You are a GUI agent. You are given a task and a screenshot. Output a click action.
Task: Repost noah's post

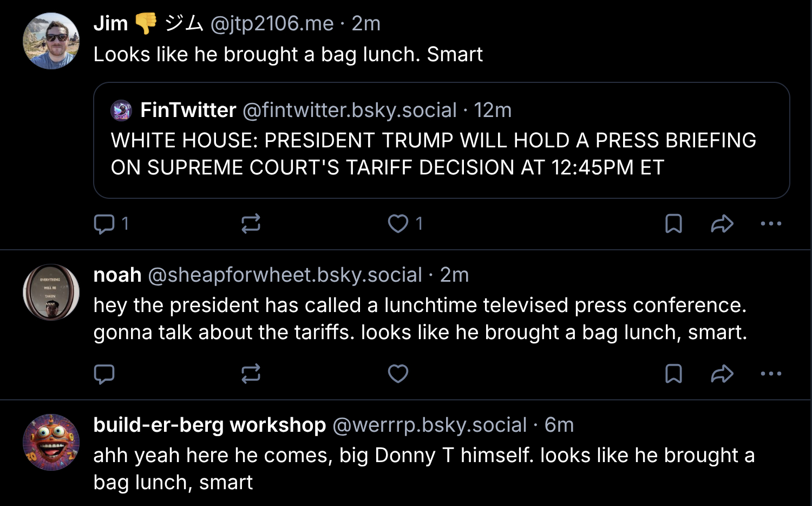pyautogui.click(x=251, y=374)
